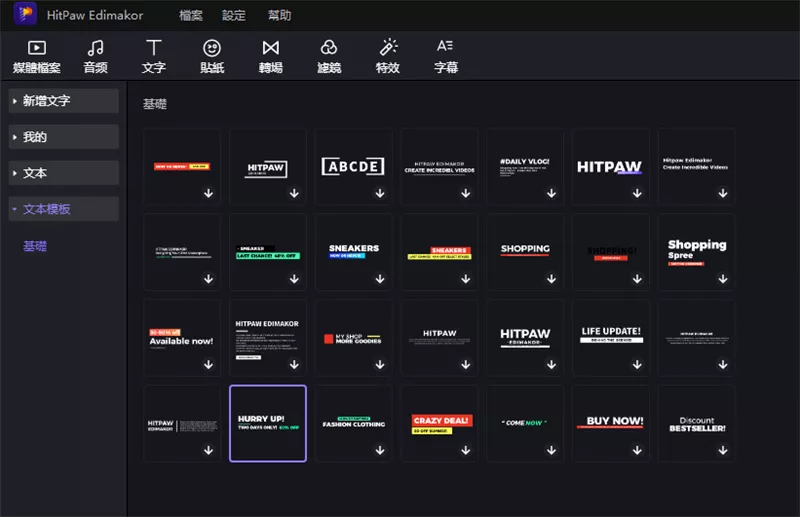Click the 基礎 section heading
The image size is (800, 517).
(155, 104)
